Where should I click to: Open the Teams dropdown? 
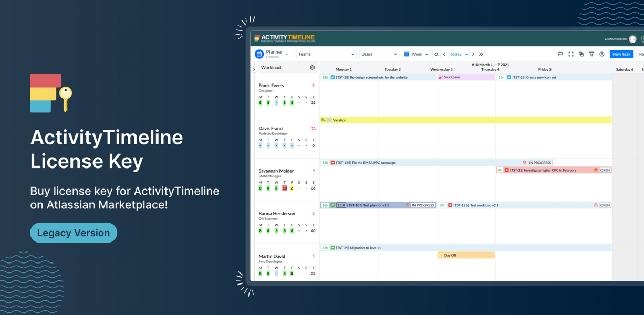tap(326, 54)
